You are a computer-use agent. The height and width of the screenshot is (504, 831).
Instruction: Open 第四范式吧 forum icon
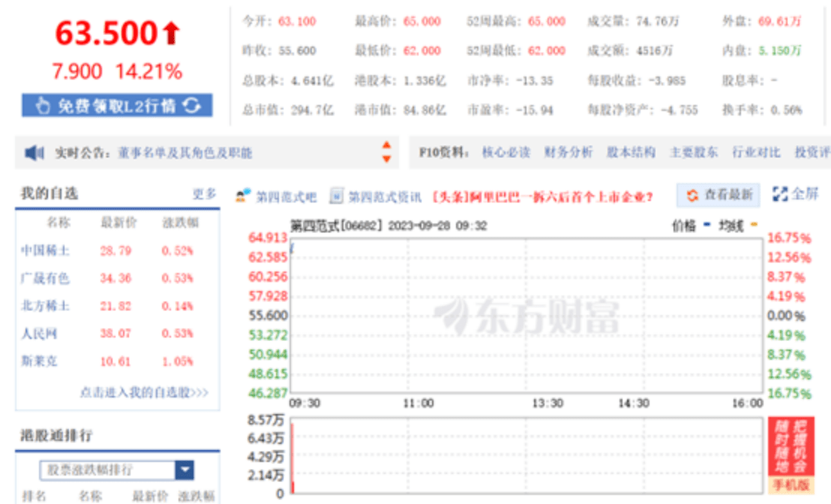(243, 196)
